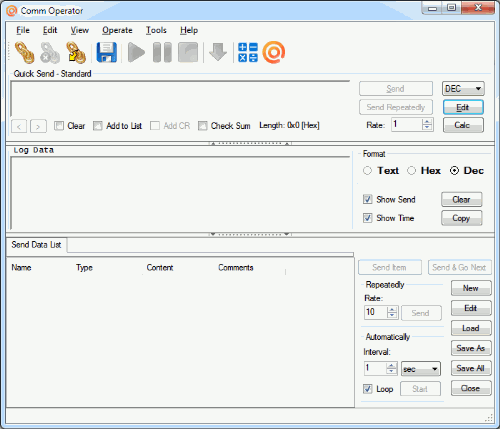Switch to the Send Data List tab

(36, 245)
